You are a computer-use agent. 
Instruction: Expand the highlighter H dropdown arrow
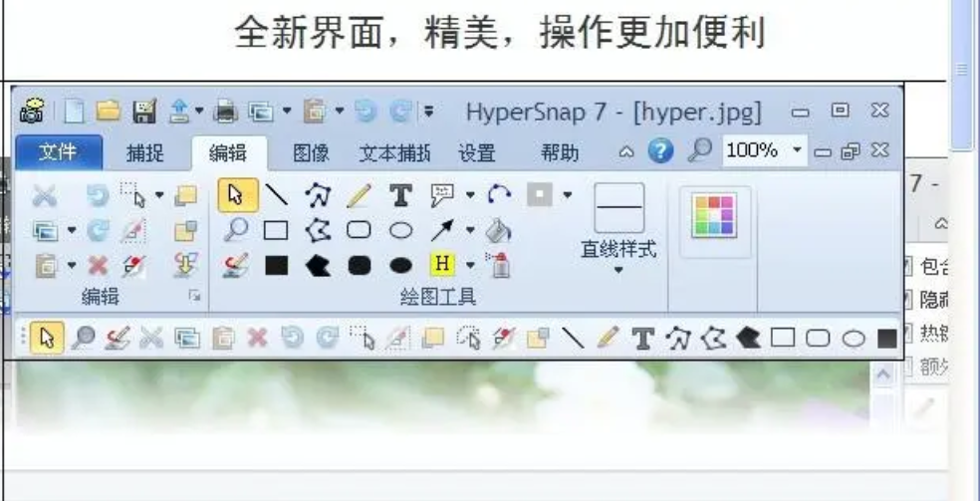(x=470, y=266)
